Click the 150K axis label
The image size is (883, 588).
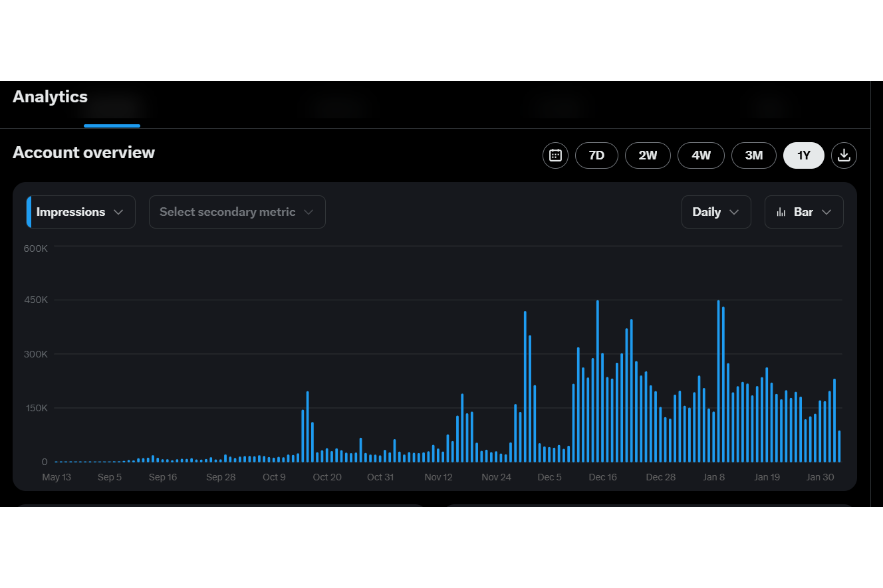pos(35,408)
